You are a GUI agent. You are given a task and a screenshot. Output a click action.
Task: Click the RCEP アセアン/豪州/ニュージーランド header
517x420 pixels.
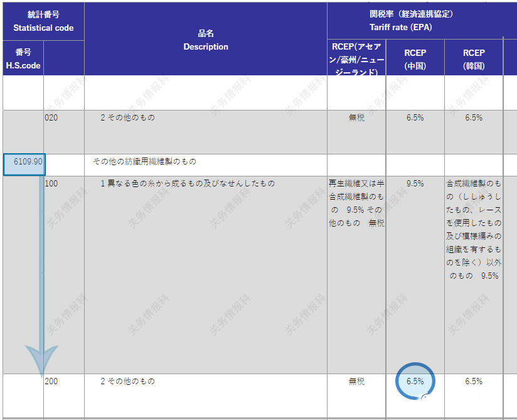pos(355,57)
